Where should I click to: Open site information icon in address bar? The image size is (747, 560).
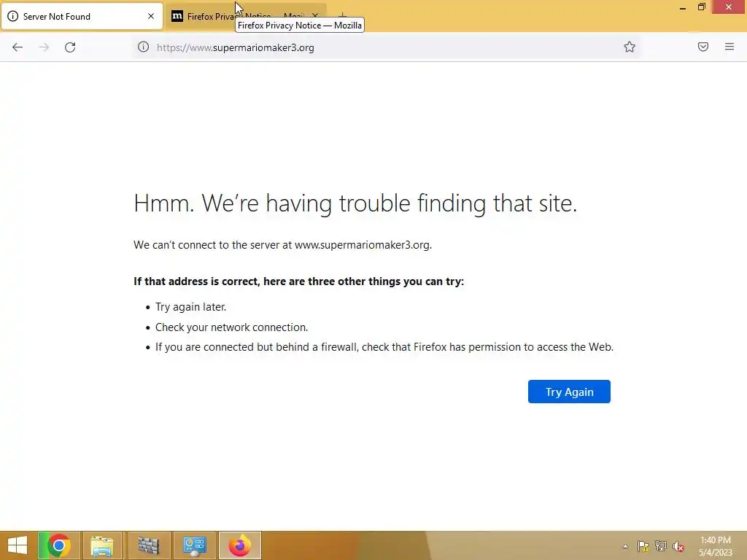coord(144,47)
